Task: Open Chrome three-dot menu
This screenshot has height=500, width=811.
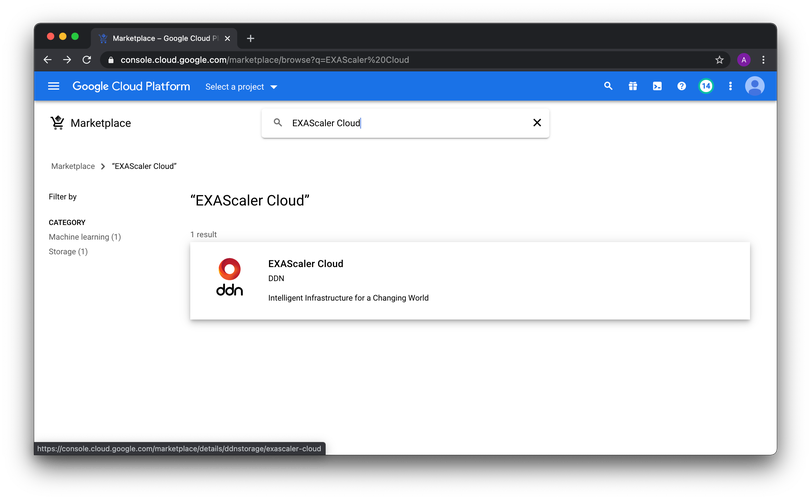Action: click(763, 60)
